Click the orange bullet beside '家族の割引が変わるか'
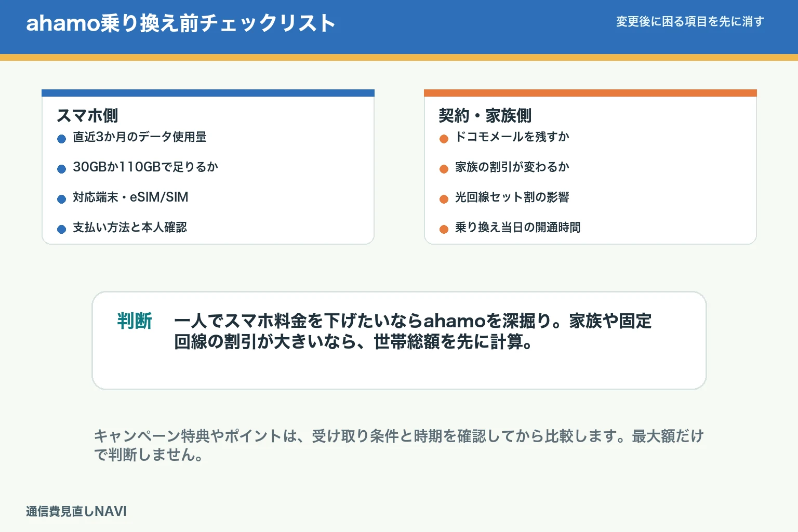Viewport: 798px width, 532px height. (x=444, y=169)
